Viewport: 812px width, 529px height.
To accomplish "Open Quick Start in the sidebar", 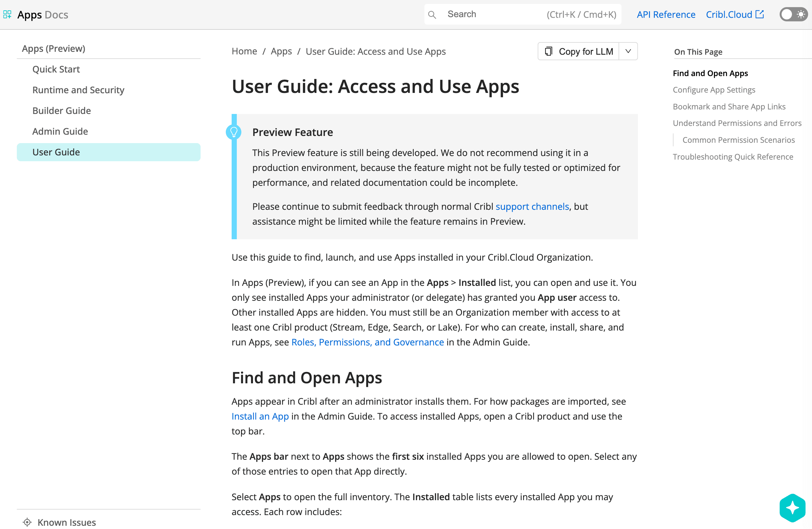I will point(56,69).
